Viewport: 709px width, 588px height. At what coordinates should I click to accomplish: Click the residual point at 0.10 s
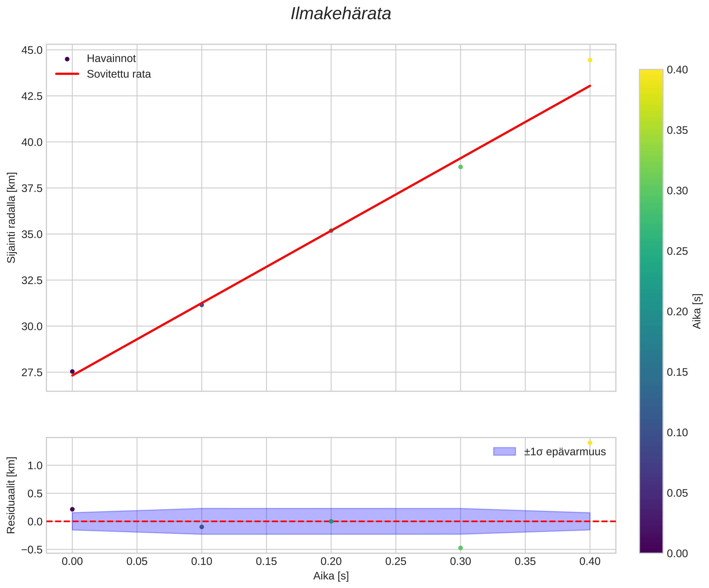pos(202,527)
